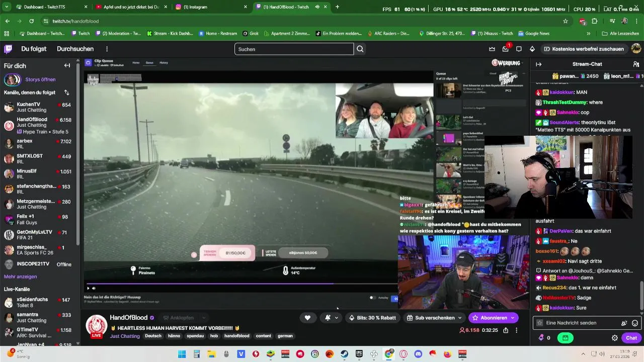Collapse the Stream-Chat panel arrow
The height and width of the screenshot is (362, 644).
[x=538, y=64]
